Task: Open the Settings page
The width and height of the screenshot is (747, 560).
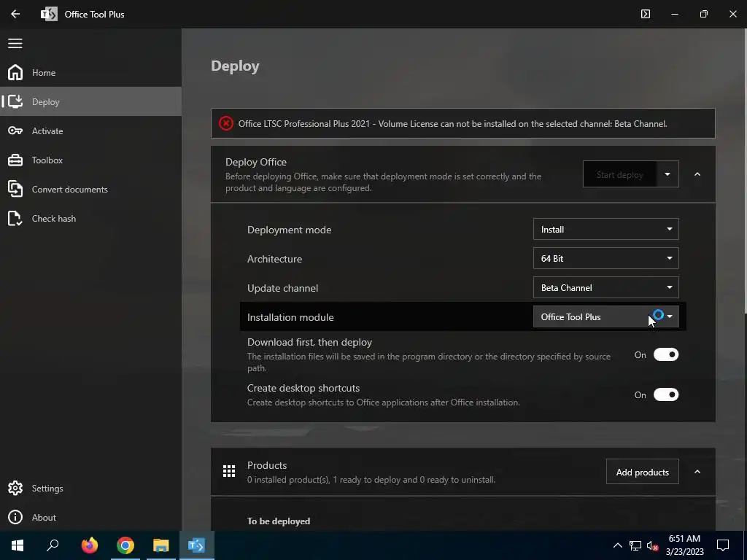Action: tap(90, 488)
